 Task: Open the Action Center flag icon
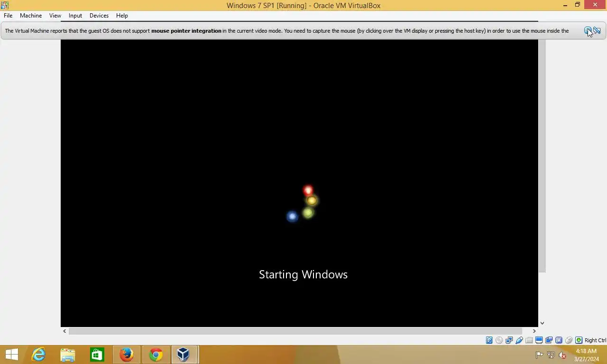(x=540, y=355)
